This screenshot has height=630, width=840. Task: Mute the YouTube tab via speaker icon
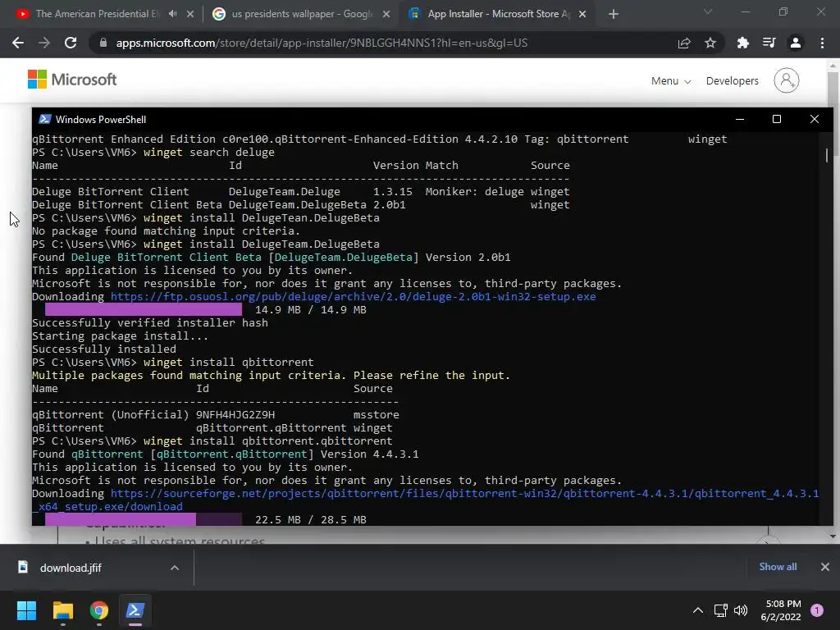[172, 14]
